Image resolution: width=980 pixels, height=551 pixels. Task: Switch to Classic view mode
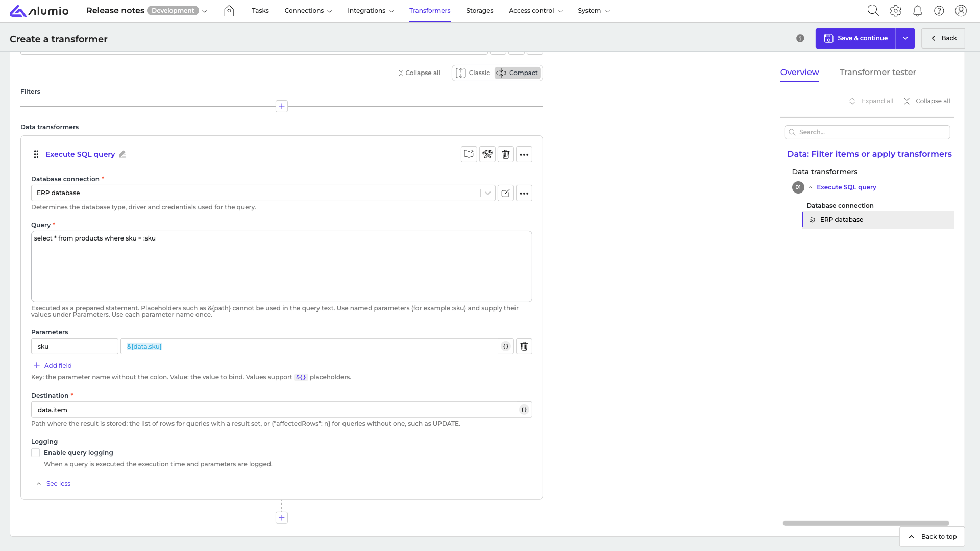(473, 73)
